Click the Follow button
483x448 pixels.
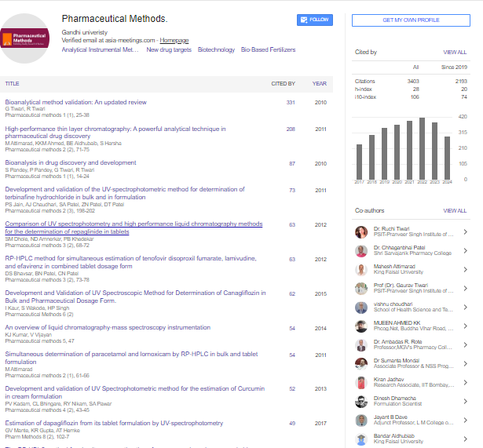pyautogui.click(x=314, y=20)
